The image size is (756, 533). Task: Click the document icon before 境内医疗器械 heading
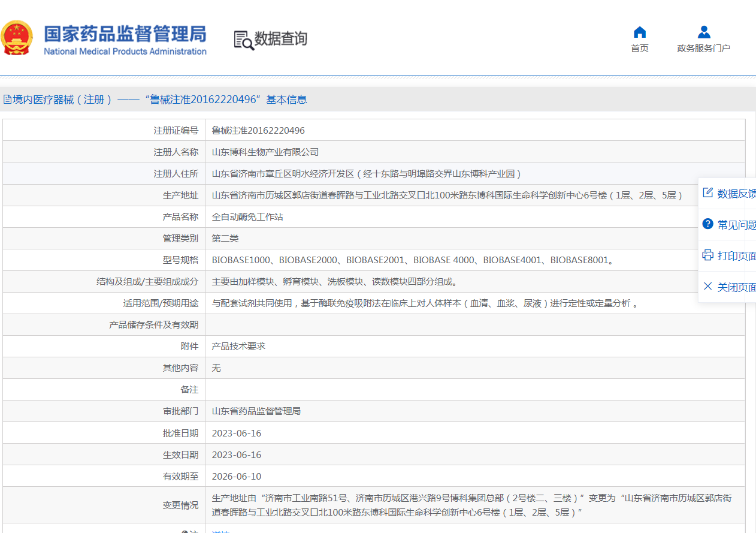pos(7,100)
